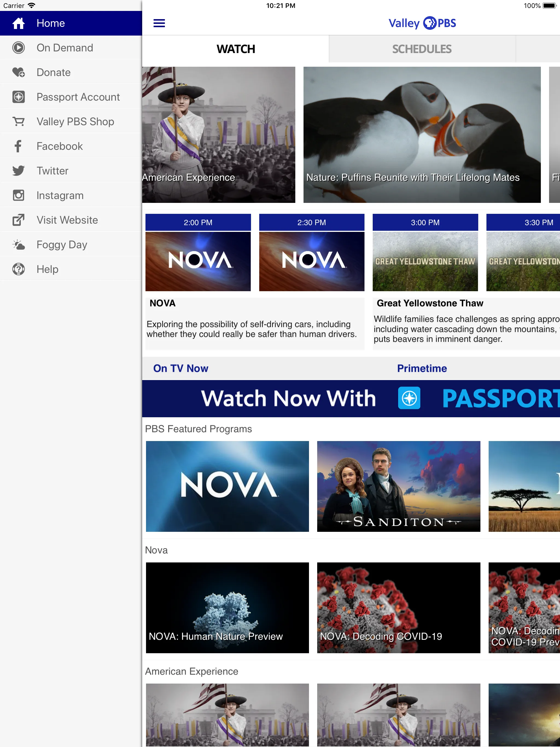Play NOVA: Decoding COVID-19 Preview thumbnail
The height and width of the screenshot is (747, 560).
pyautogui.click(x=524, y=608)
